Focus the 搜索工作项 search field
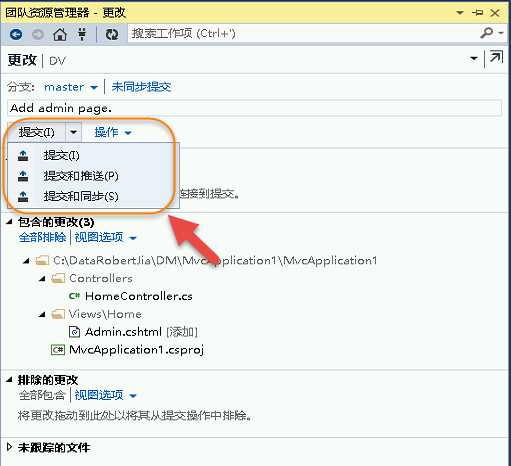 [303, 33]
